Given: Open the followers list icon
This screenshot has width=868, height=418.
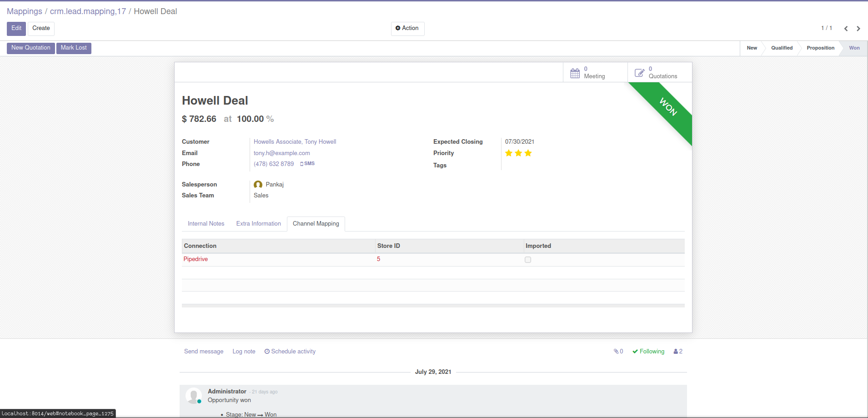Looking at the screenshot, I should coord(678,352).
